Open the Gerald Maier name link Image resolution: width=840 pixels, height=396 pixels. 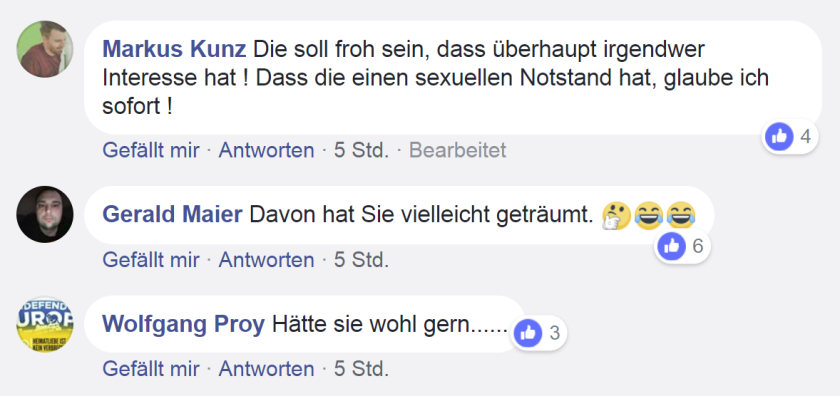172,215
